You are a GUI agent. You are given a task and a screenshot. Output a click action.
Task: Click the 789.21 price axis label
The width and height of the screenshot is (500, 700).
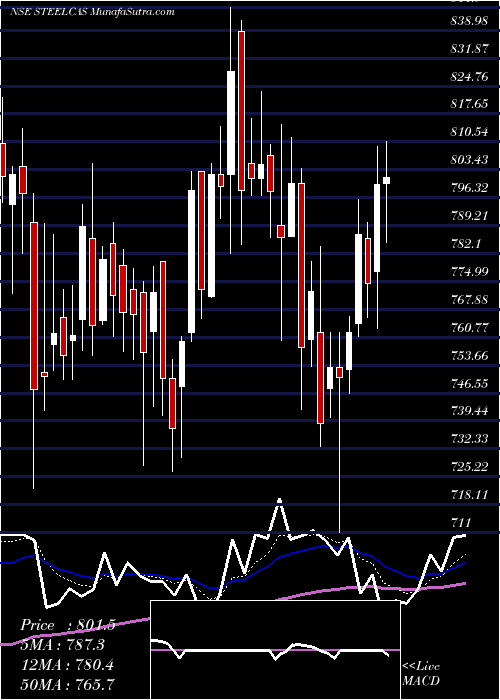tap(469, 216)
